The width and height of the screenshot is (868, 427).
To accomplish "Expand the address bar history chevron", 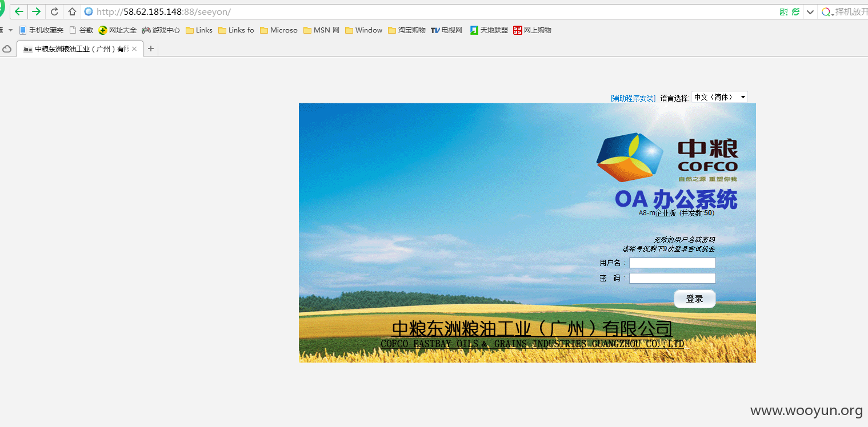I will tap(810, 12).
